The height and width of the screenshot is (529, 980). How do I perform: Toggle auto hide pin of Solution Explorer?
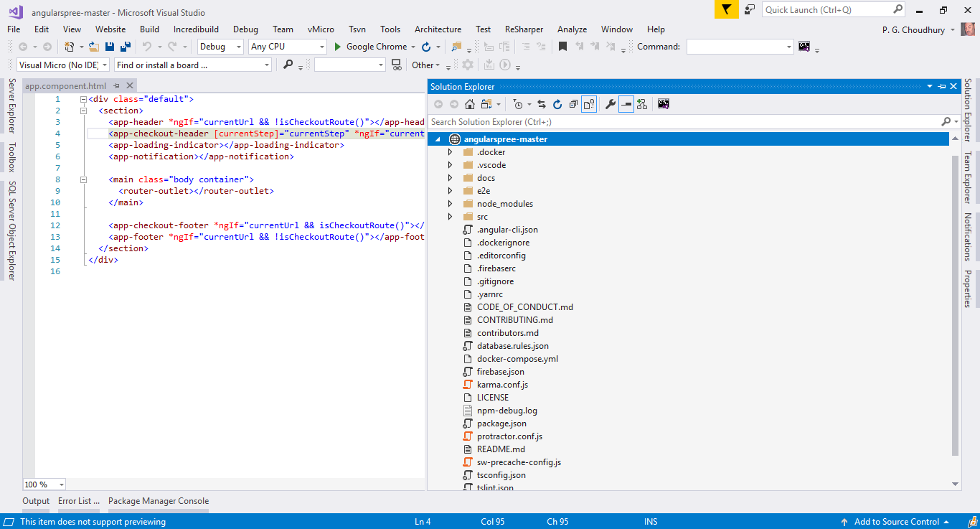[x=942, y=86]
